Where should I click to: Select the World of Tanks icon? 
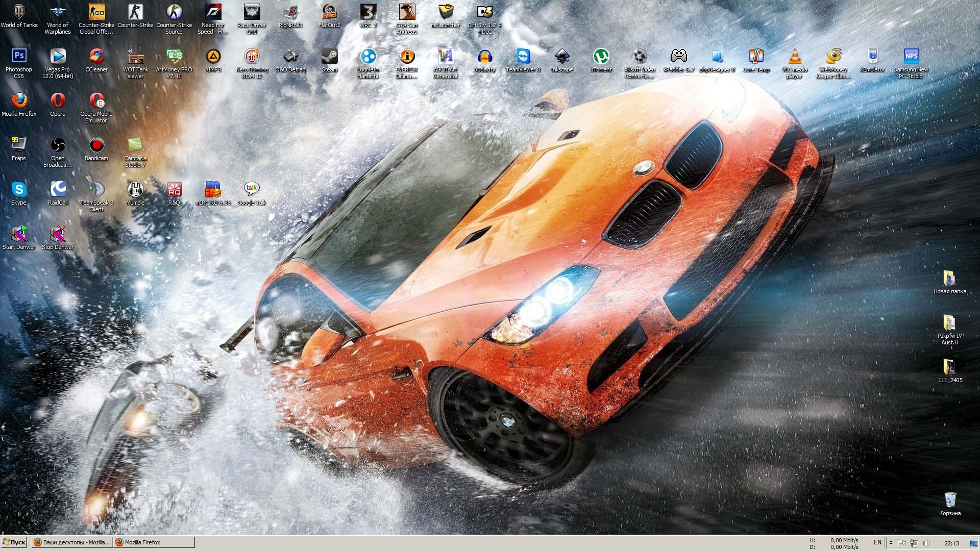point(19,12)
